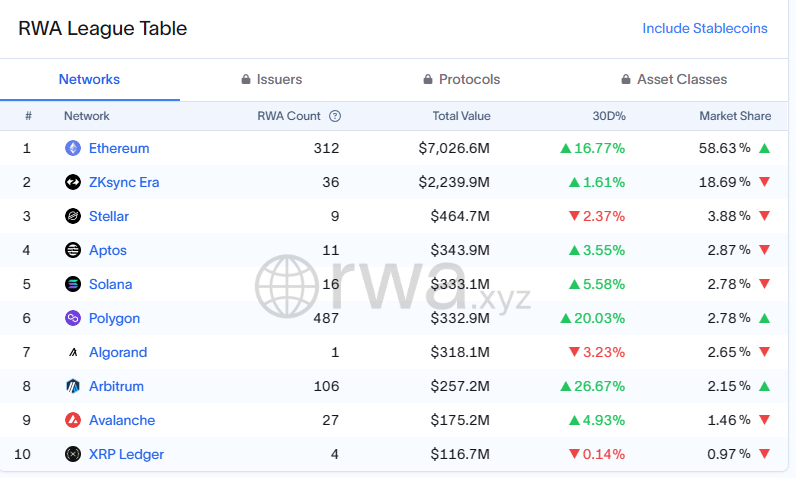Click the lock icon beside Protocols
Viewport: 796px width, 478px height.
tap(428, 79)
